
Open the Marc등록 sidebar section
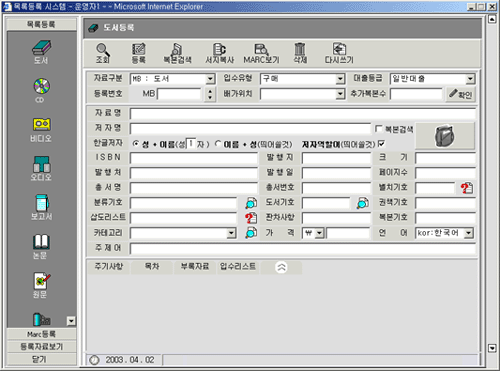pyautogui.click(x=41, y=334)
